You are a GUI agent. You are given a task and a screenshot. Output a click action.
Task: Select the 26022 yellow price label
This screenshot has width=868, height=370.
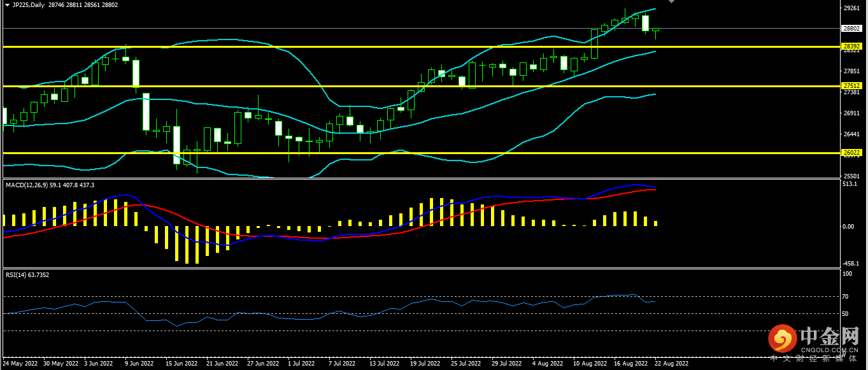click(x=851, y=153)
